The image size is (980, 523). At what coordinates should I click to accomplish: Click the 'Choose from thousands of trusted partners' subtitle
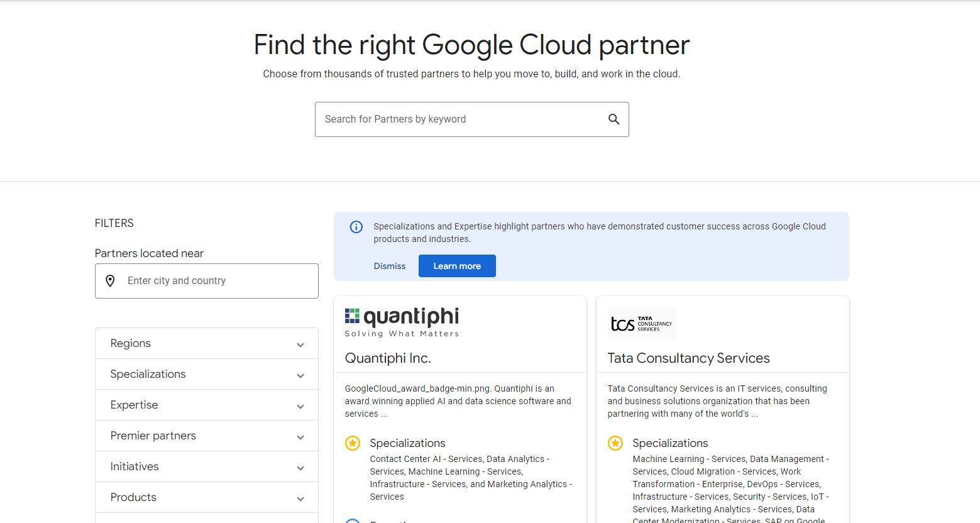click(x=471, y=74)
